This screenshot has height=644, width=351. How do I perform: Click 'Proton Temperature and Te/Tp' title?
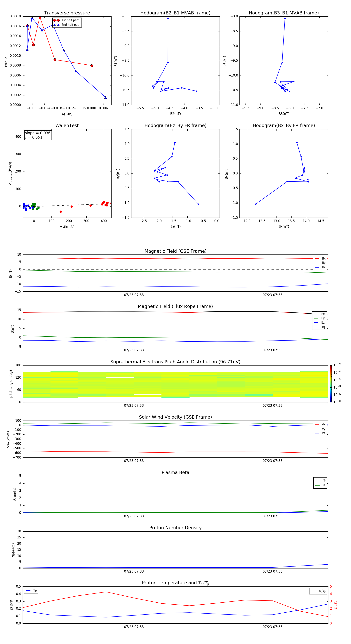175,583
